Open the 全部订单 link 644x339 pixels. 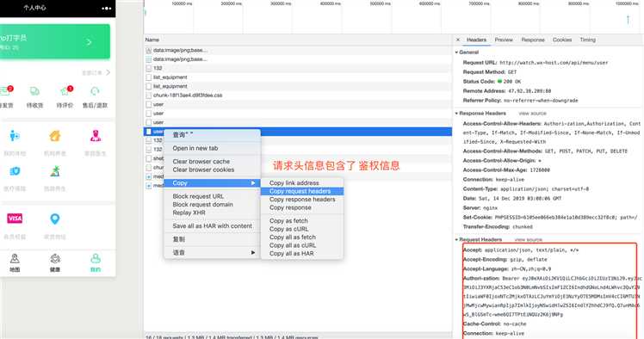pyautogui.click(x=96, y=72)
